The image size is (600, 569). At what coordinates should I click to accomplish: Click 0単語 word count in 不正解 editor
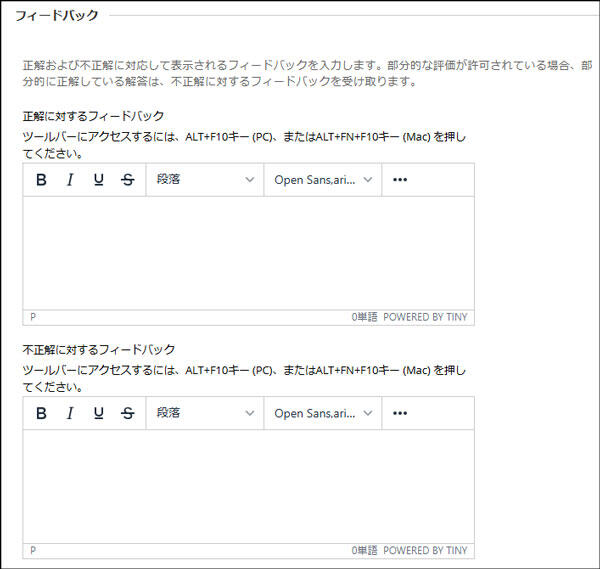[364, 551]
